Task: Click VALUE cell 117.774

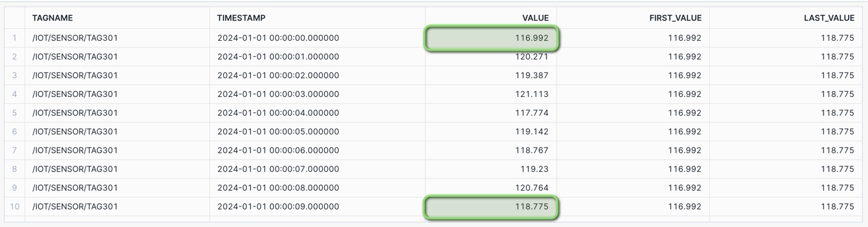Action: click(x=491, y=113)
